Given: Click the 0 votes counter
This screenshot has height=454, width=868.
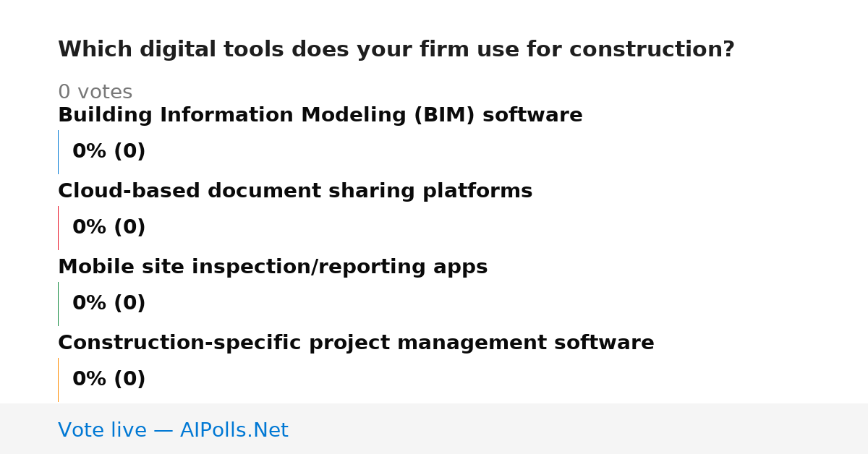Looking at the screenshot, I should point(95,93).
